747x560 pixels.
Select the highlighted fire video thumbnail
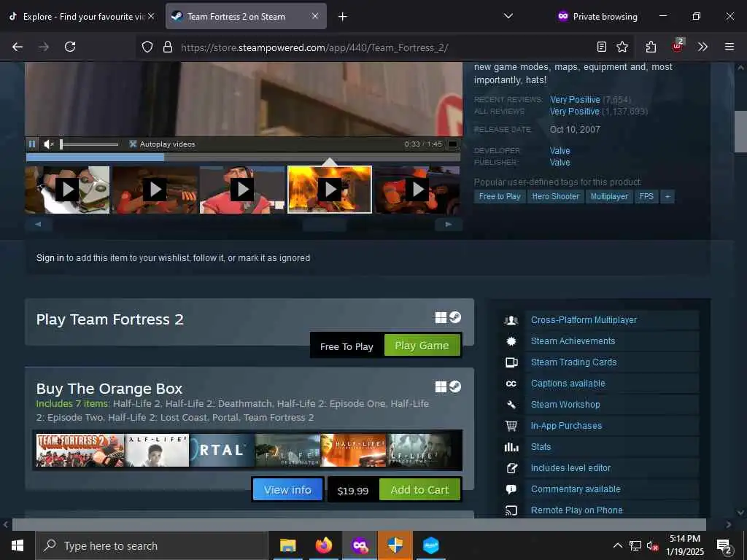tap(330, 190)
